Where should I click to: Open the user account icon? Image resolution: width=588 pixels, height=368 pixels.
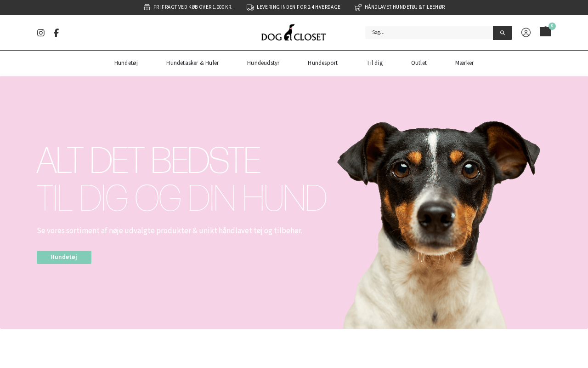(x=526, y=33)
